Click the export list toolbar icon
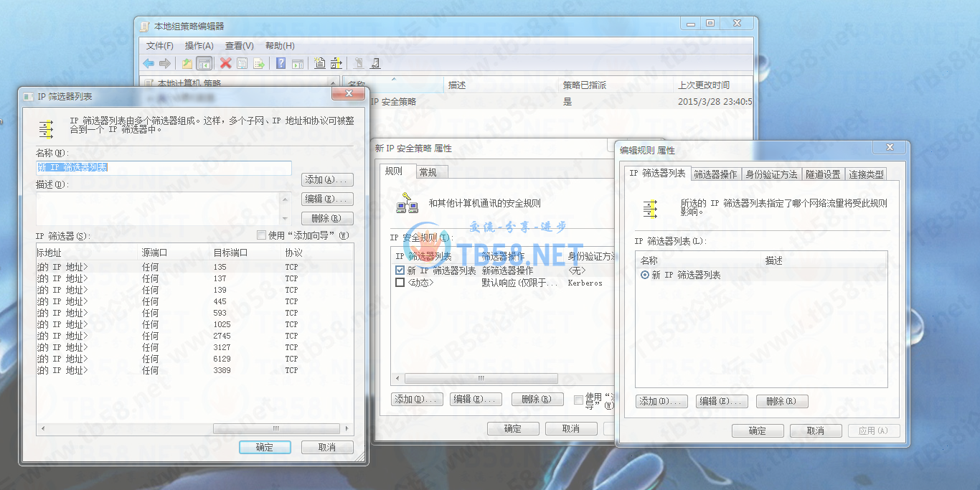 click(259, 63)
